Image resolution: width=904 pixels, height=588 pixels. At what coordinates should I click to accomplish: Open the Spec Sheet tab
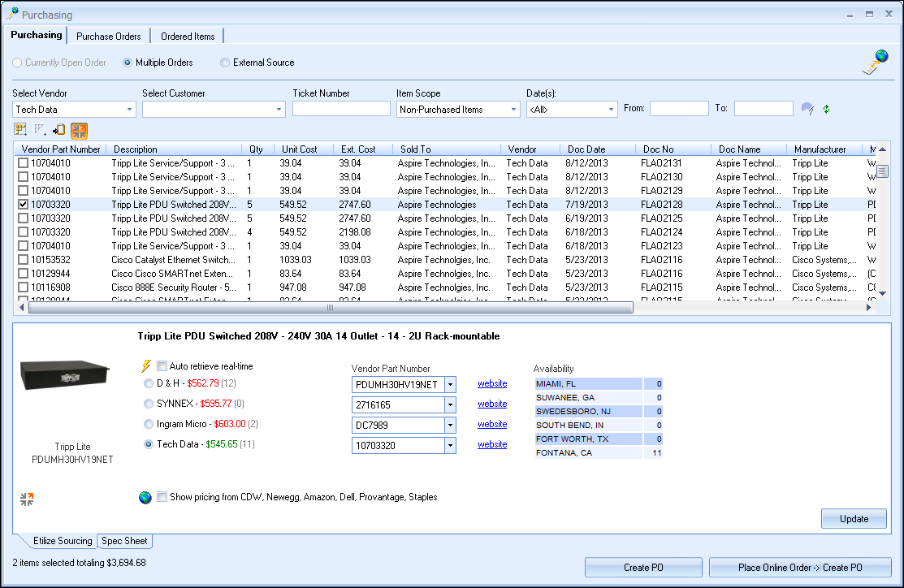(124, 541)
